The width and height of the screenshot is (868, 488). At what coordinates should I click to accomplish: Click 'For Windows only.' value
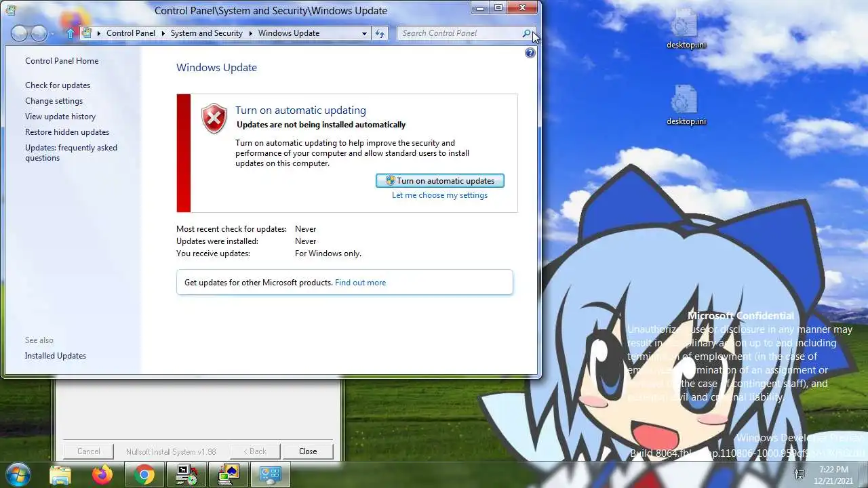328,253
